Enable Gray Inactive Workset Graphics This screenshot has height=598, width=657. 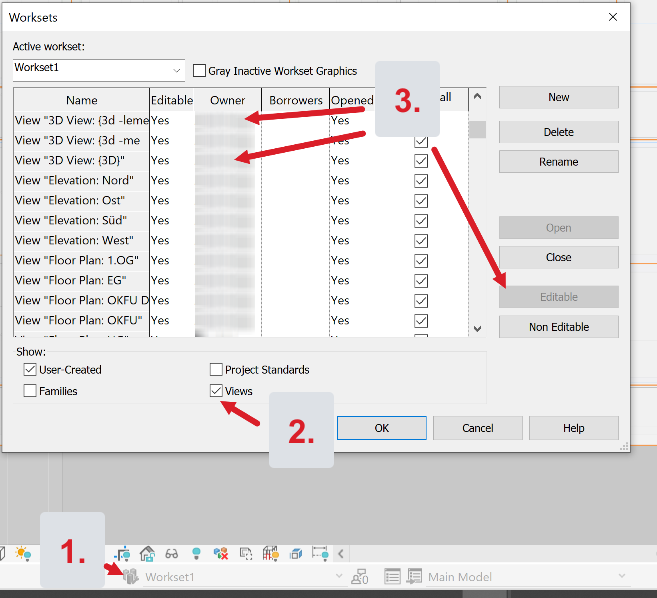click(x=199, y=70)
